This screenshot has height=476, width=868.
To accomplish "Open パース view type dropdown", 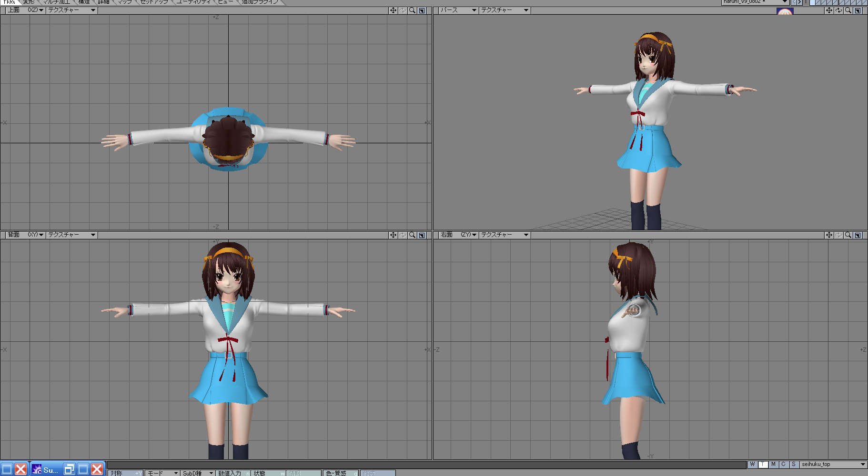I will [458, 10].
